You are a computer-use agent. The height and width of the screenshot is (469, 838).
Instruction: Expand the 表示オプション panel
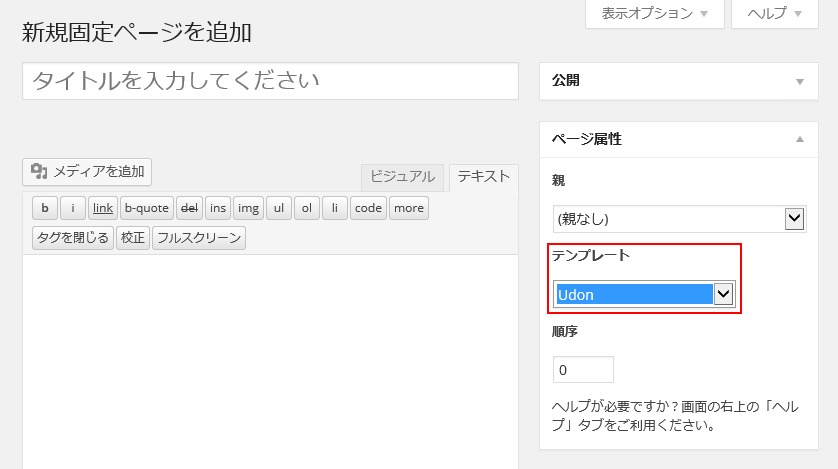coord(654,14)
